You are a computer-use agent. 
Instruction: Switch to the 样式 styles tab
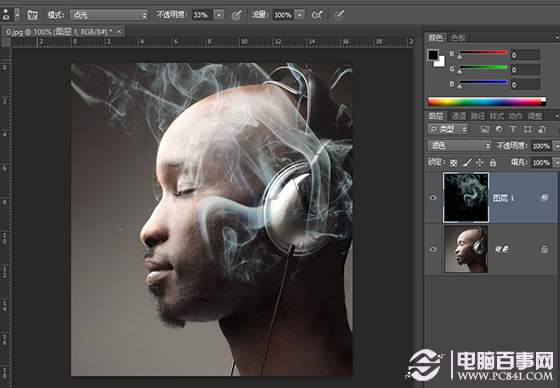496,116
